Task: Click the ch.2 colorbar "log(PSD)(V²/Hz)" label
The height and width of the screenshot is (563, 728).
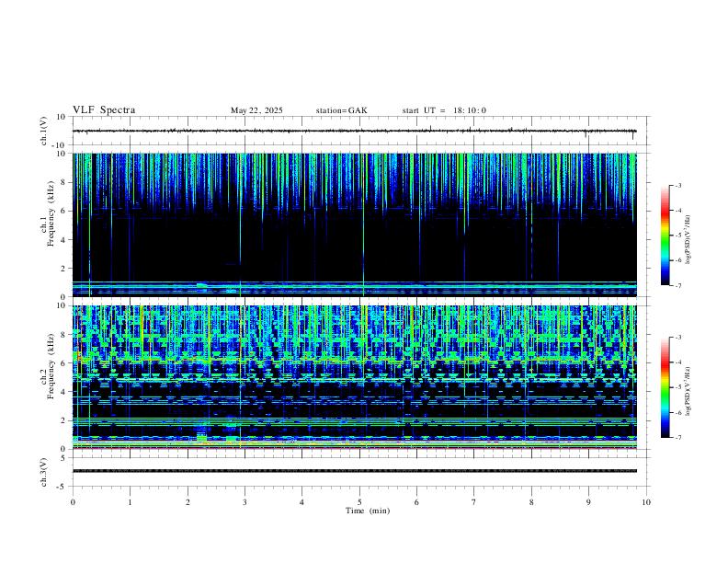Action: tap(688, 391)
